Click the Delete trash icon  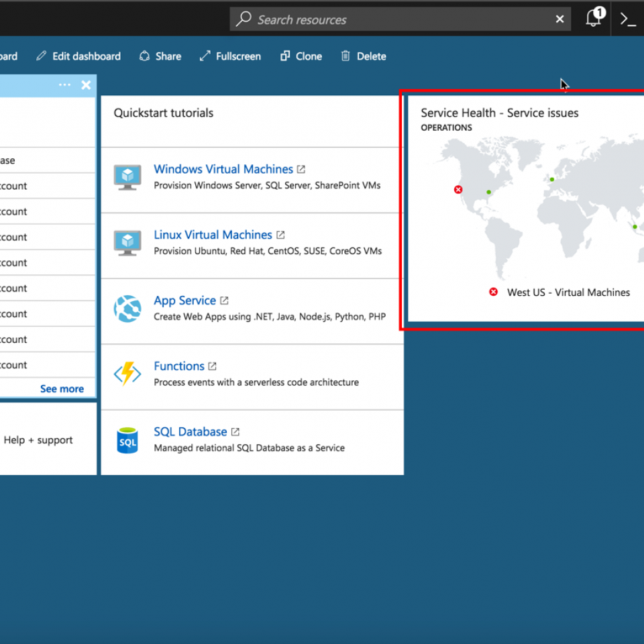(345, 56)
